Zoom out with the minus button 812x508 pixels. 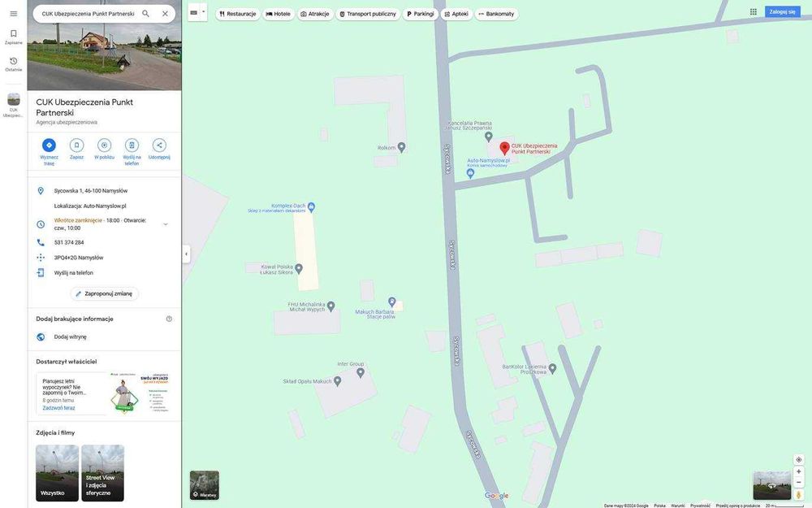pos(798,483)
